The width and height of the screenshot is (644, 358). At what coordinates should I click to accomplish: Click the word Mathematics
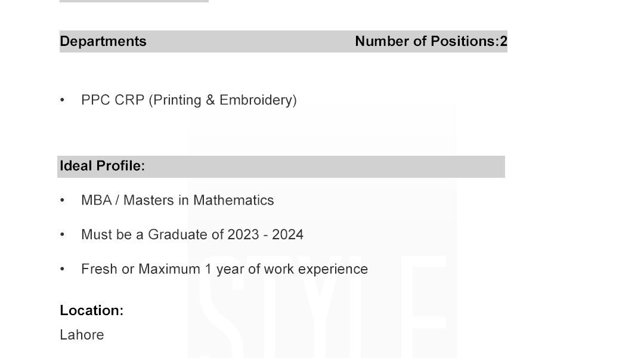(x=233, y=200)
